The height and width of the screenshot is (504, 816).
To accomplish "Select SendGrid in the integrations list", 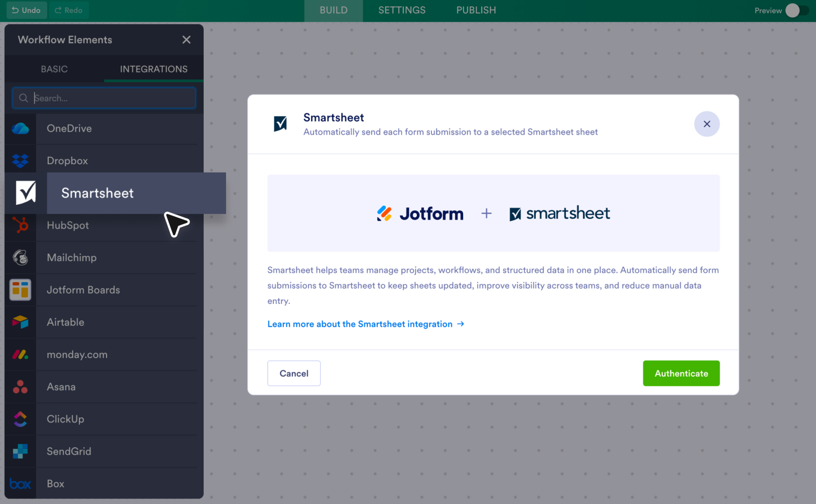I will [x=104, y=452].
